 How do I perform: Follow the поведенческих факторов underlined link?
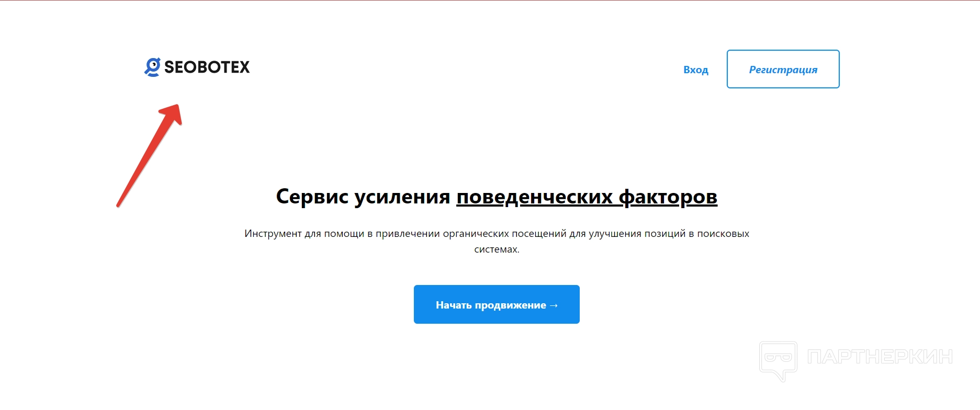pyautogui.click(x=587, y=197)
